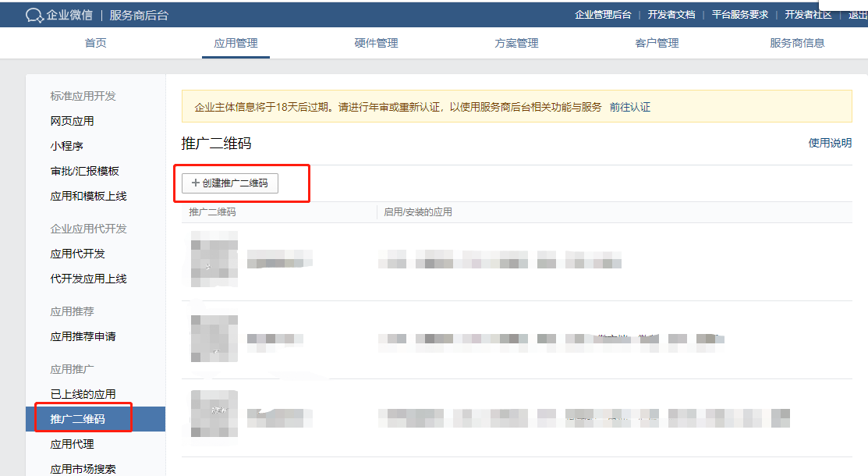The height and width of the screenshot is (476, 868).
Task: Click the 创建推广二维码 button
Action: 230,183
